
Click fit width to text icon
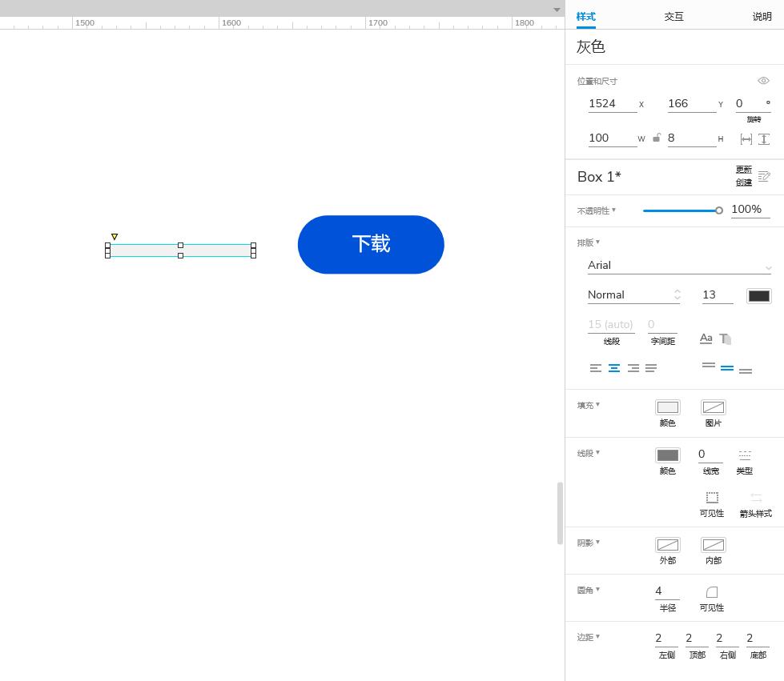coord(746,139)
